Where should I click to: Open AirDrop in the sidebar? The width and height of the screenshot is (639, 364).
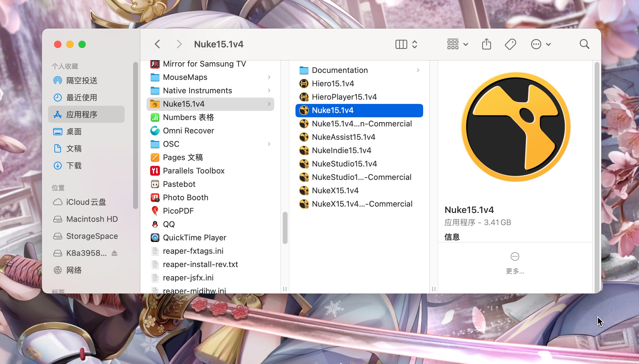(81, 81)
